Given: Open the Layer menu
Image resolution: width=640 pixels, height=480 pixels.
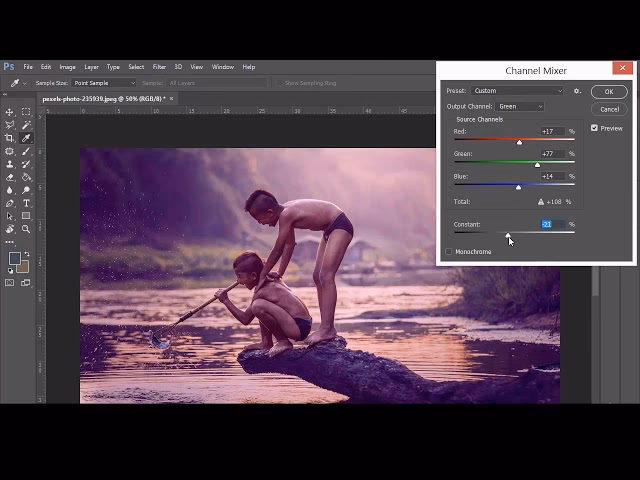Looking at the screenshot, I should point(91,67).
